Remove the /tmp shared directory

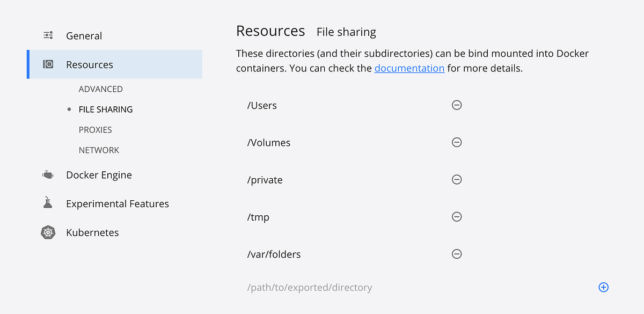457,217
